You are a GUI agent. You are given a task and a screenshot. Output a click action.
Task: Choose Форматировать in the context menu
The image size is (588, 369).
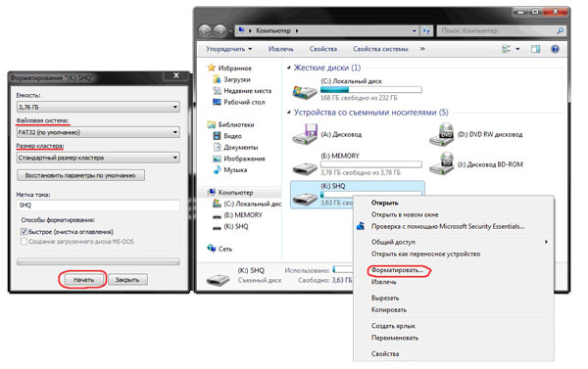click(397, 270)
